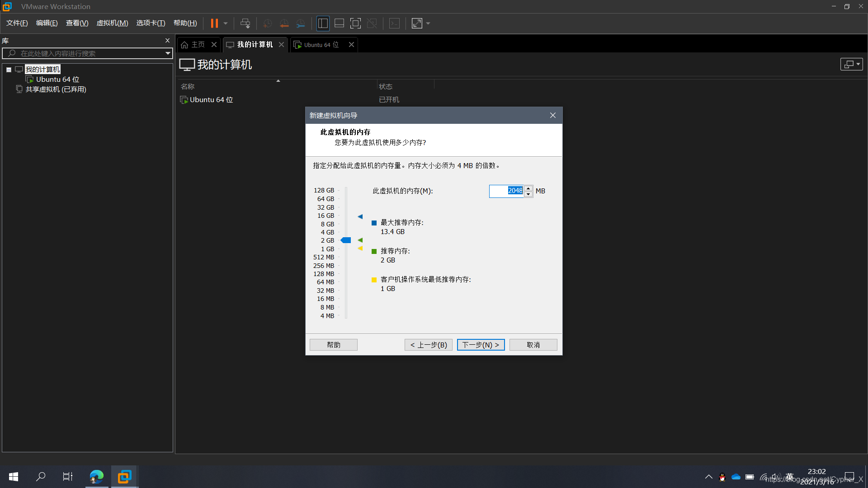This screenshot has width=868, height=488.
Task: Click the green recommended memory marker
Action: pyautogui.click(x=360, y=240)
